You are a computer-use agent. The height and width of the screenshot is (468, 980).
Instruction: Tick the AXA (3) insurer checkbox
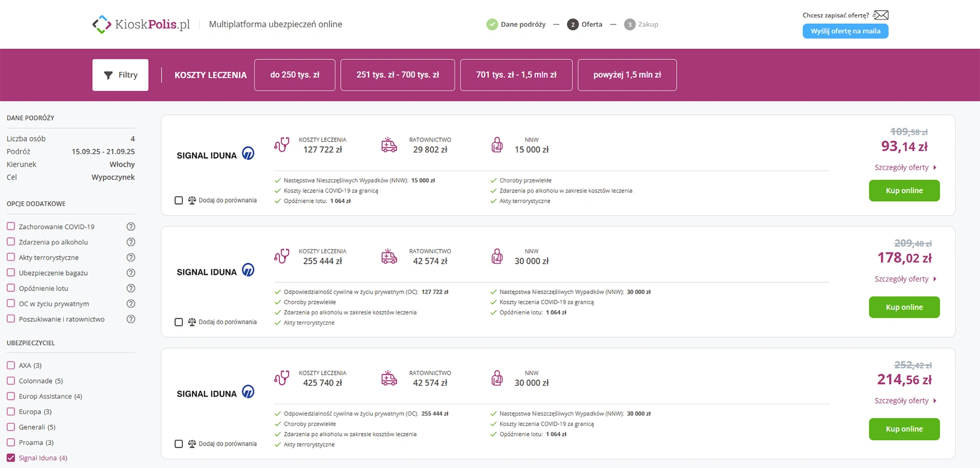pyautogui.click(x=11, y=365)
